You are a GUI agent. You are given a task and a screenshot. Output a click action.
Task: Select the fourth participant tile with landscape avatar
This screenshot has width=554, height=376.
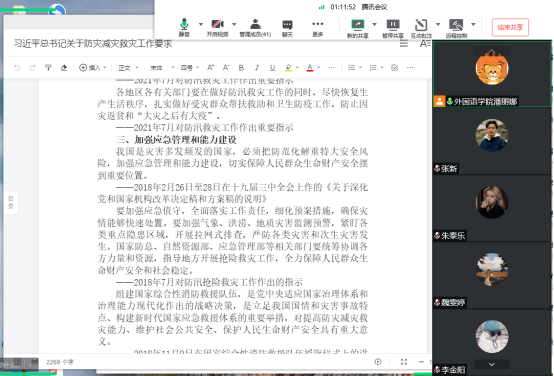(x=492, y=276)
